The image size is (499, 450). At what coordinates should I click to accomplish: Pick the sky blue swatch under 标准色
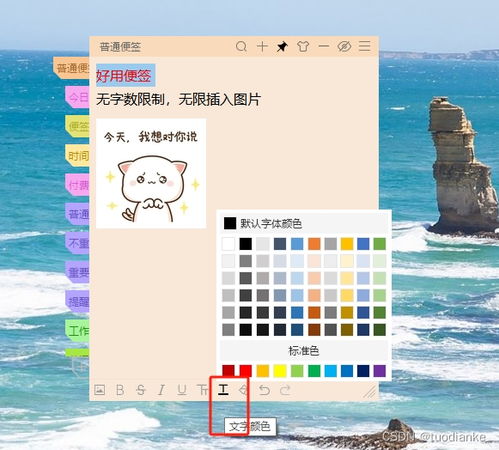pos(330,371)
